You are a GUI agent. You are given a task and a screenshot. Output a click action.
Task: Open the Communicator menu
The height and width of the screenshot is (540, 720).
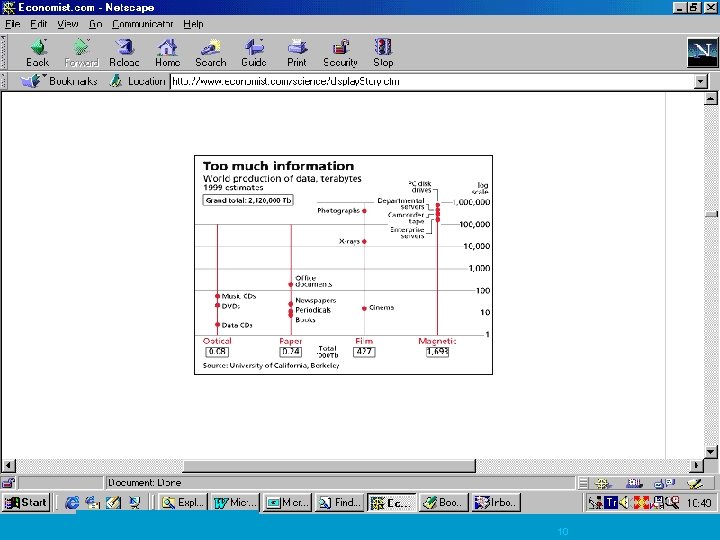(x=142, y=24)
